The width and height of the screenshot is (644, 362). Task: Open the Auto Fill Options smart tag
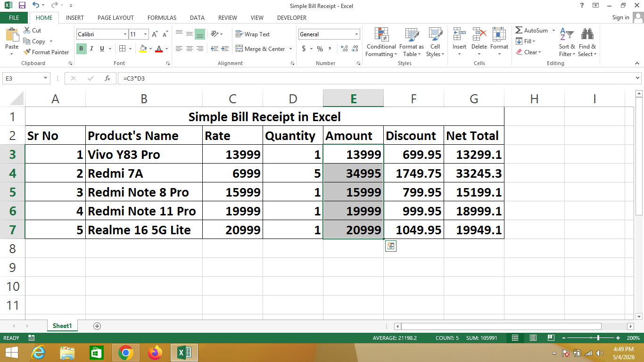pyautogui.click(x=390, y=246)
